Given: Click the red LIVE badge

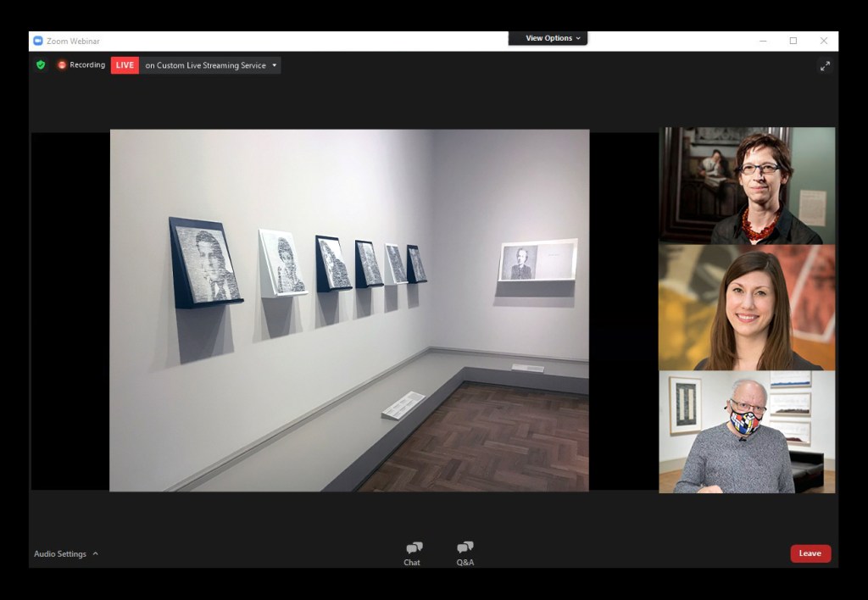Looking at the screenshot, I should tap(125, 65).
